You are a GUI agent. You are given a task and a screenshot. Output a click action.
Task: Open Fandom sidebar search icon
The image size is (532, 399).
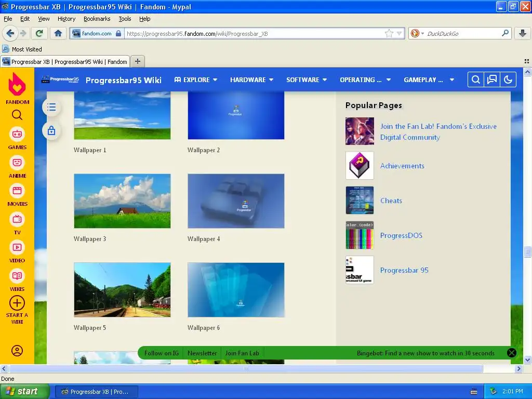tap(17, 115)
